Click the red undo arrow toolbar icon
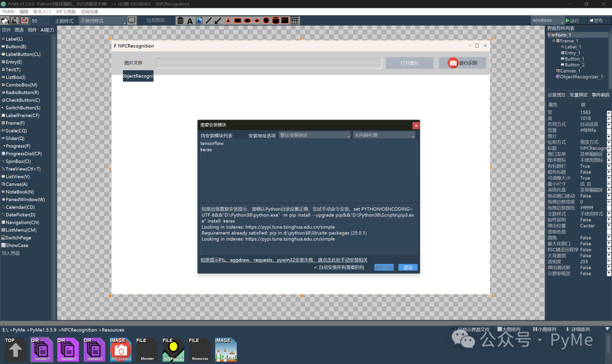The width and height of the screenshot is (612, 364). (24, 20)
